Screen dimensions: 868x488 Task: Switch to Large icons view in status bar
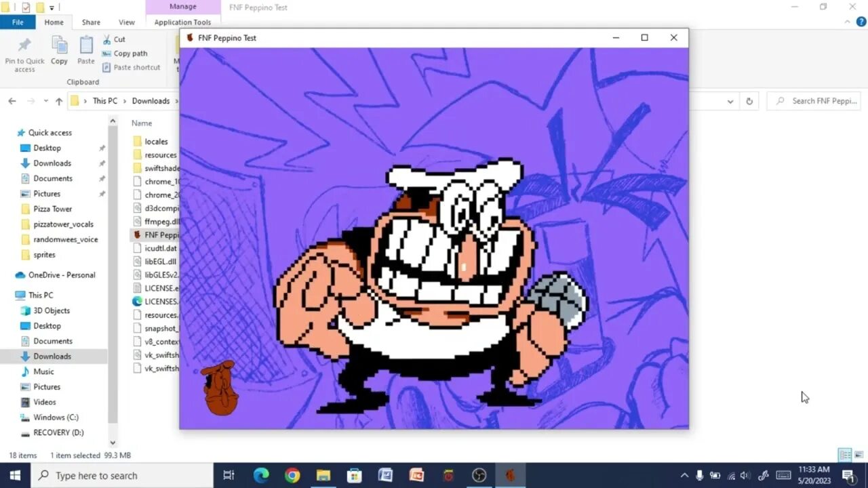[x=859, y=455]
